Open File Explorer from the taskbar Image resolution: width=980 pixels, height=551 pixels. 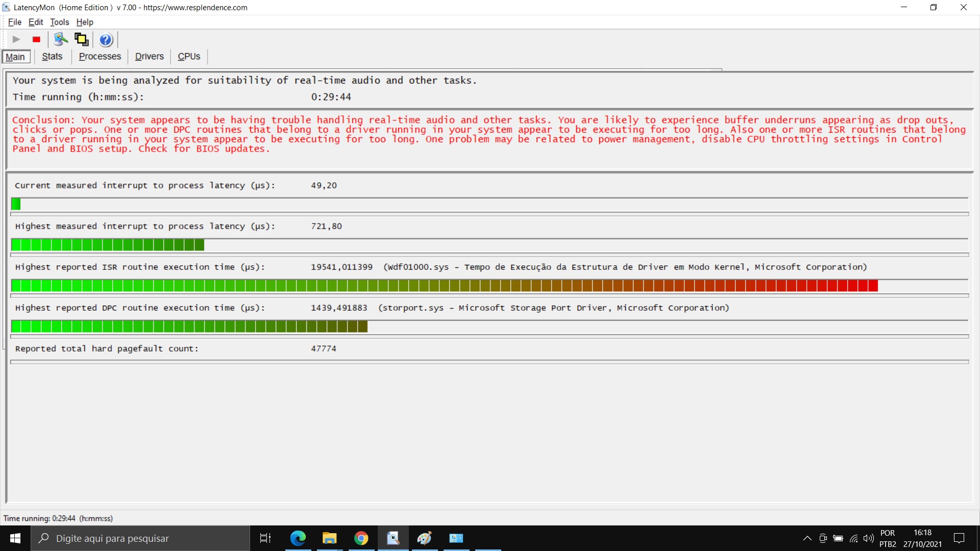329,538
